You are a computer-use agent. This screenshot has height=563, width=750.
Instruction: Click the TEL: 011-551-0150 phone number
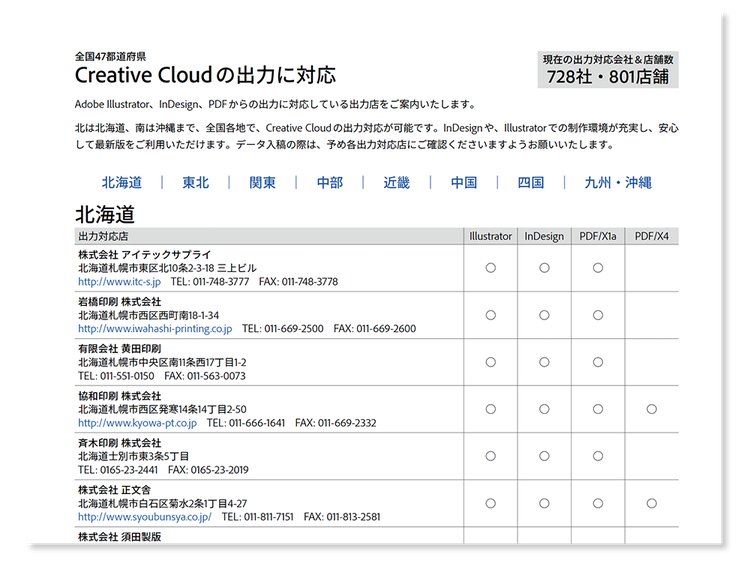coord(116,376)
